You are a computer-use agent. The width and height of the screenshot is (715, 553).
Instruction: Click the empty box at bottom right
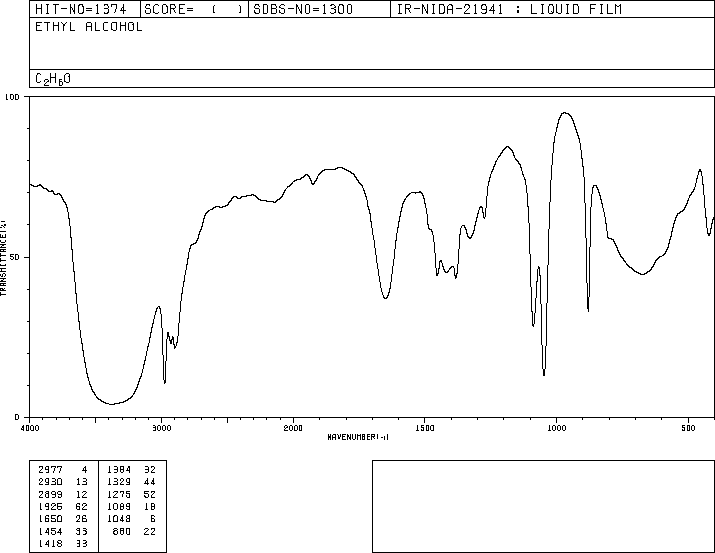[542, 506]
